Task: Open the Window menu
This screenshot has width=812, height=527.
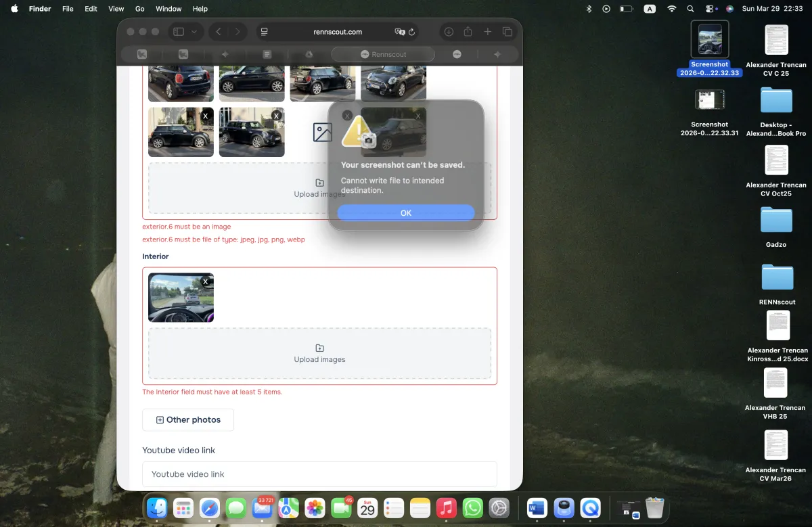Action: click(x=168, y=9)
